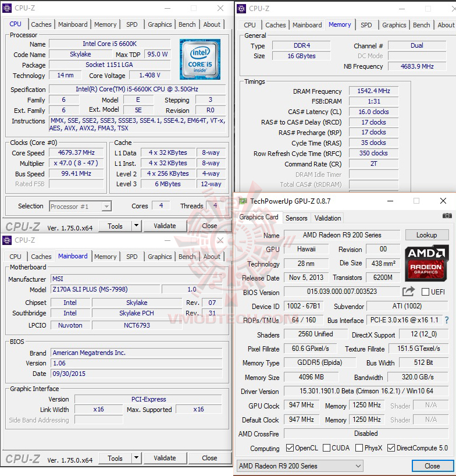This screenshot has width=456, height=476.
Task: Click the DRAM Frequency value 1542.4 MHz
Action: coord(373,91)
